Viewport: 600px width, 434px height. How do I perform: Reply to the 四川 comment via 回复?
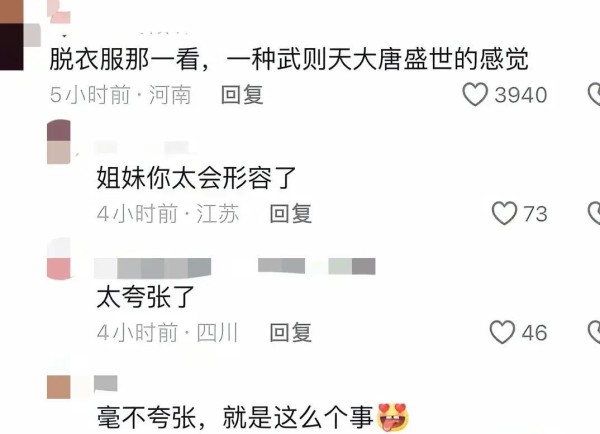(290, 332)
